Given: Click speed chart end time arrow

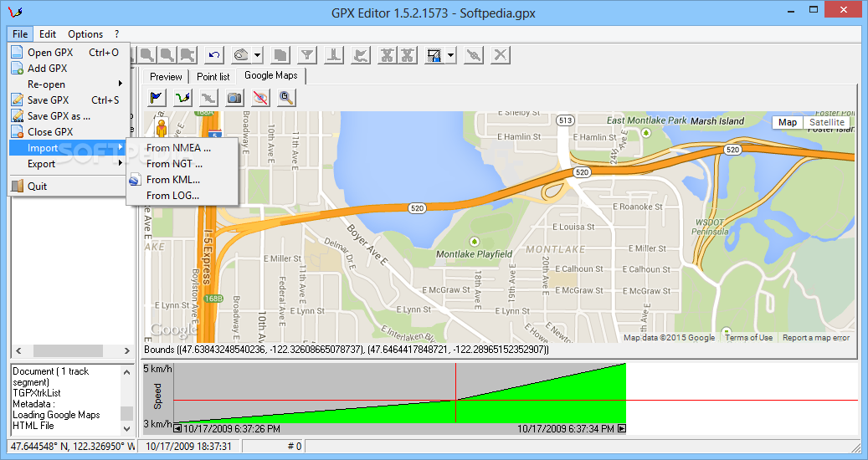Looking at the screenshot, I should (622, 428).
